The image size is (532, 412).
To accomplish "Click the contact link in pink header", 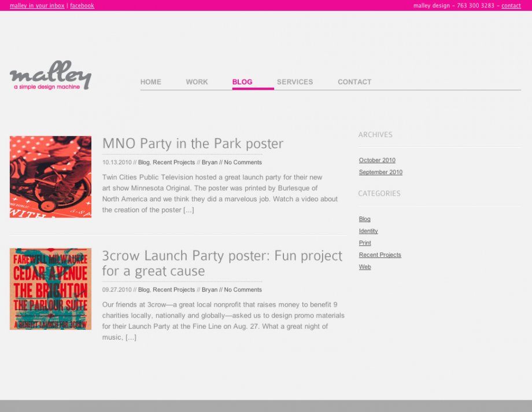I will tap(511, 6).
